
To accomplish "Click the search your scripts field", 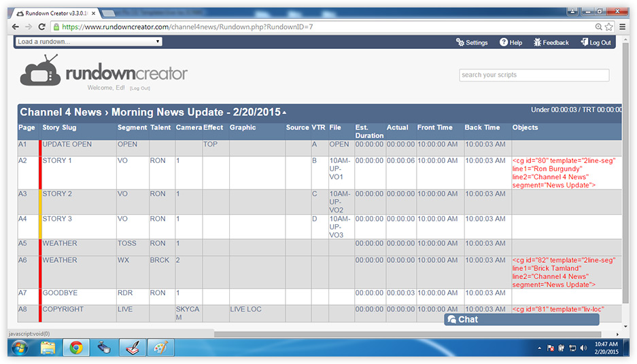I will [534, 75].
